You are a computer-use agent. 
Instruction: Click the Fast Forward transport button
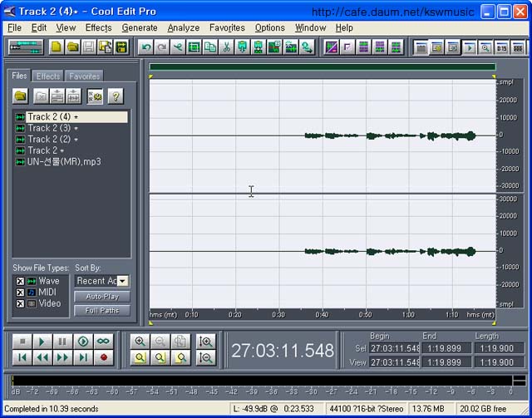[x=63, y=357]
